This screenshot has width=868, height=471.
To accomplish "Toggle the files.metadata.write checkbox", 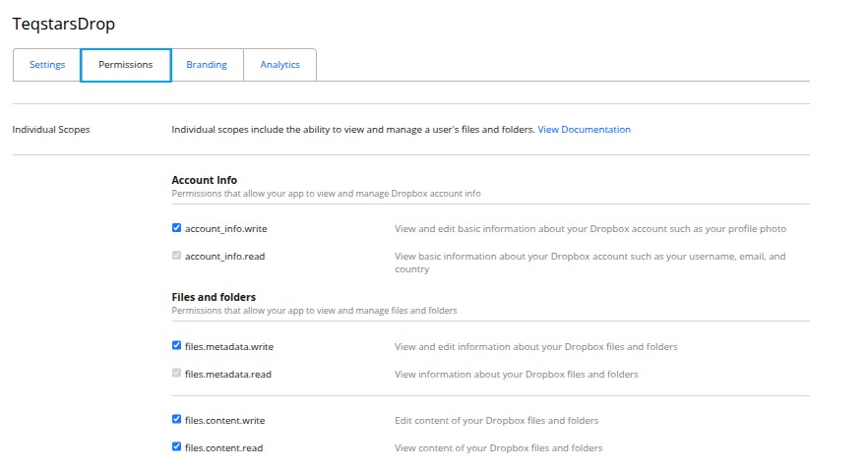I will click(176, 345).
